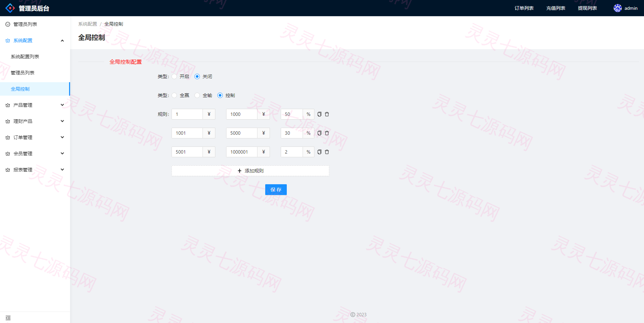Open 订单列表 in the top bar
The height and width of the screenshot is (323, 644).
[524, 8]
